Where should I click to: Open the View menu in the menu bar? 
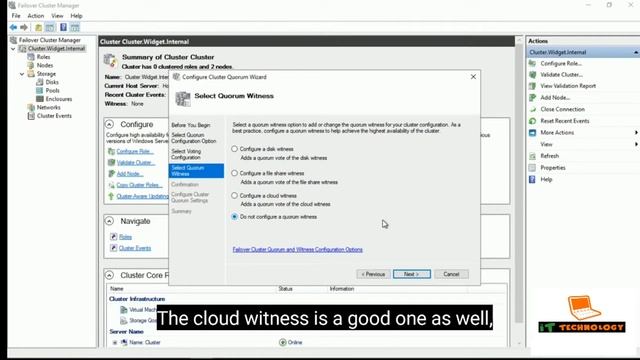[57, 16]
